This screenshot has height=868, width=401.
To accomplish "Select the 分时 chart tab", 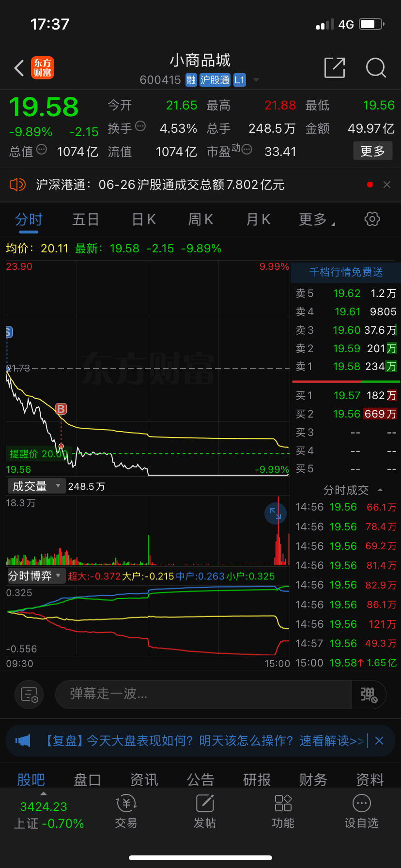I will [29, 220].
